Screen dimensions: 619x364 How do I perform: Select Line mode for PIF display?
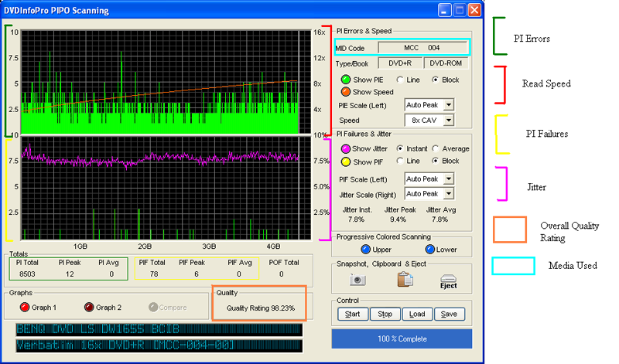(400, 161)
